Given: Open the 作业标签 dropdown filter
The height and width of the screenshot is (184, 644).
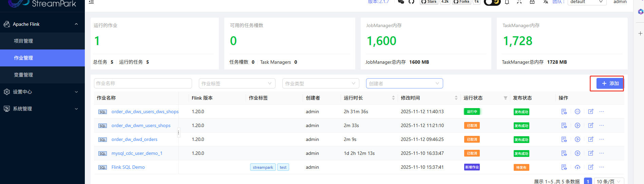Looking at the screenshot, I should coord(237,83).
